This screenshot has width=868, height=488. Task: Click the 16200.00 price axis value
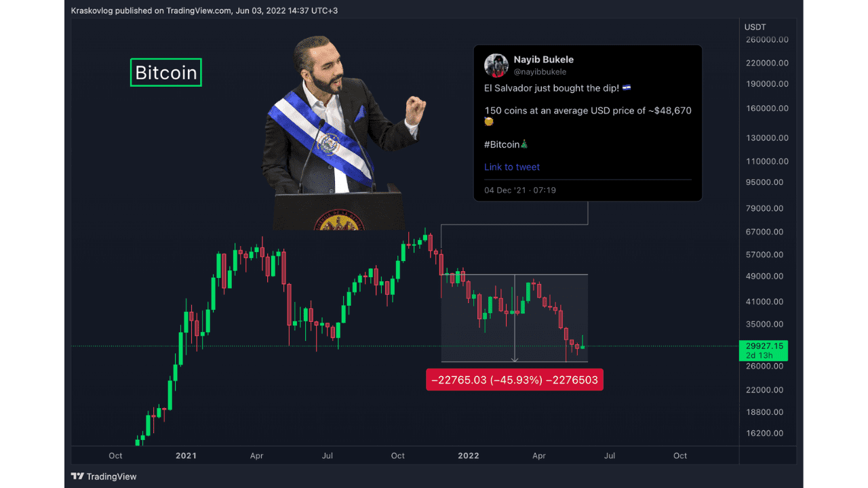766,433
